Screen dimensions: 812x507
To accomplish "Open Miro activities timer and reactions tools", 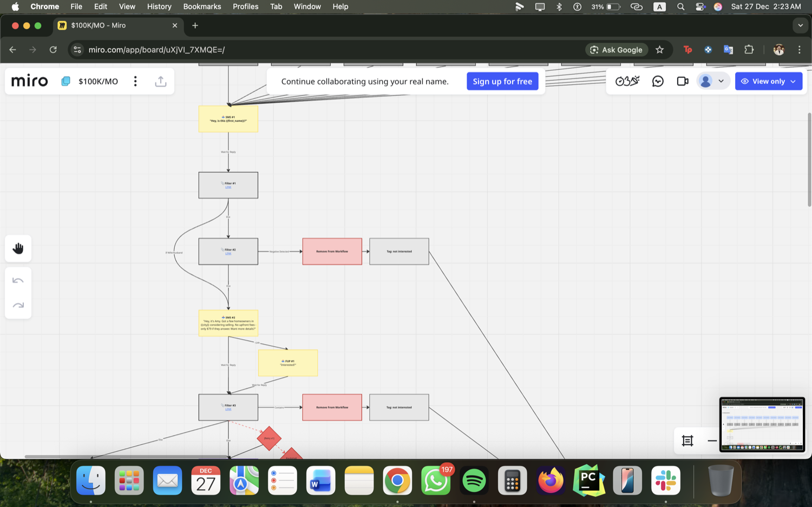I will click(x=627, y=81).
